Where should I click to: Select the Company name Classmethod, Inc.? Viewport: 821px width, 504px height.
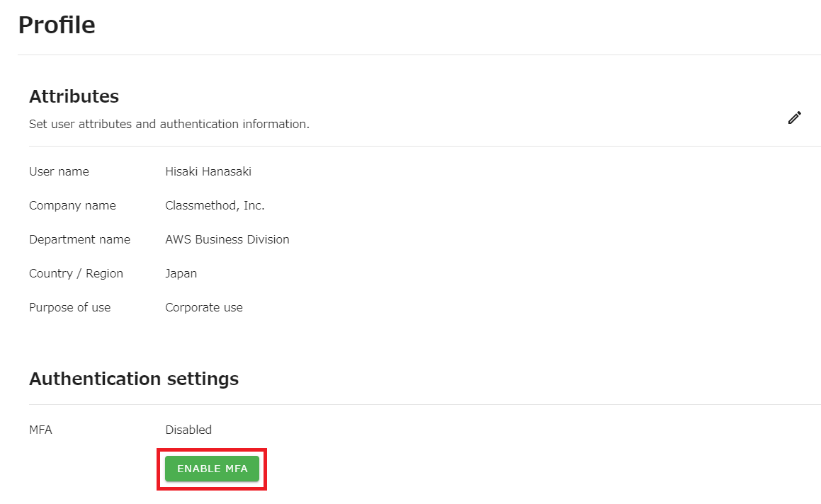click(x=215, y=205)
